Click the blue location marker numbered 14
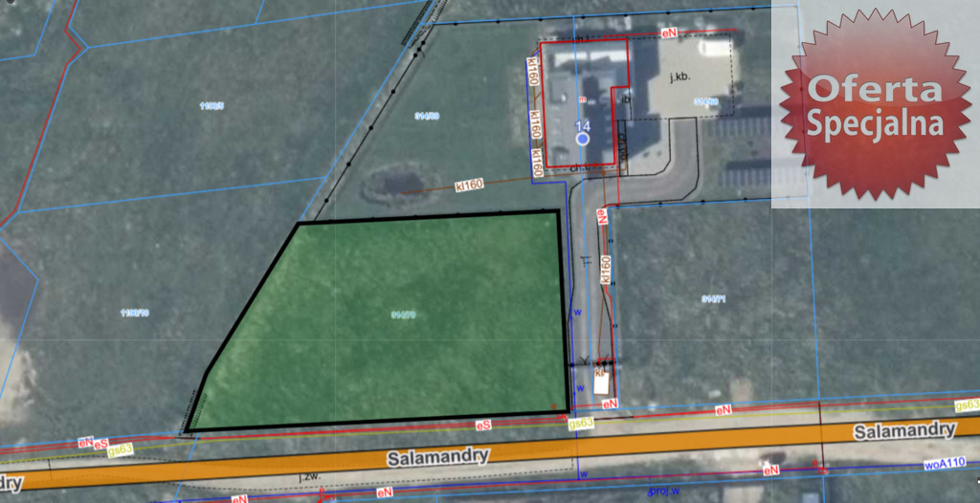This screenshot has height=503, width=980. 582,139
